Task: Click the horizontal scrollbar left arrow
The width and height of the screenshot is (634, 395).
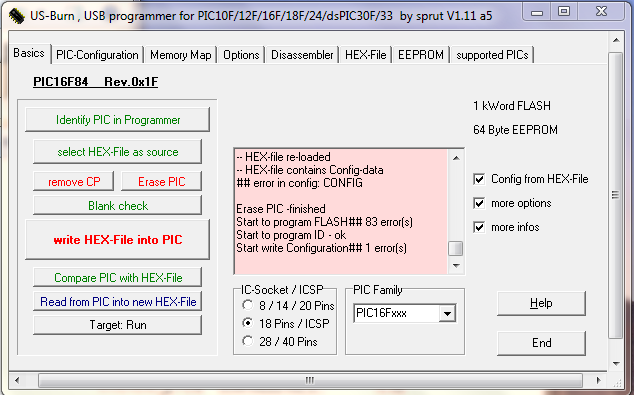Action: tap(17, 380)
